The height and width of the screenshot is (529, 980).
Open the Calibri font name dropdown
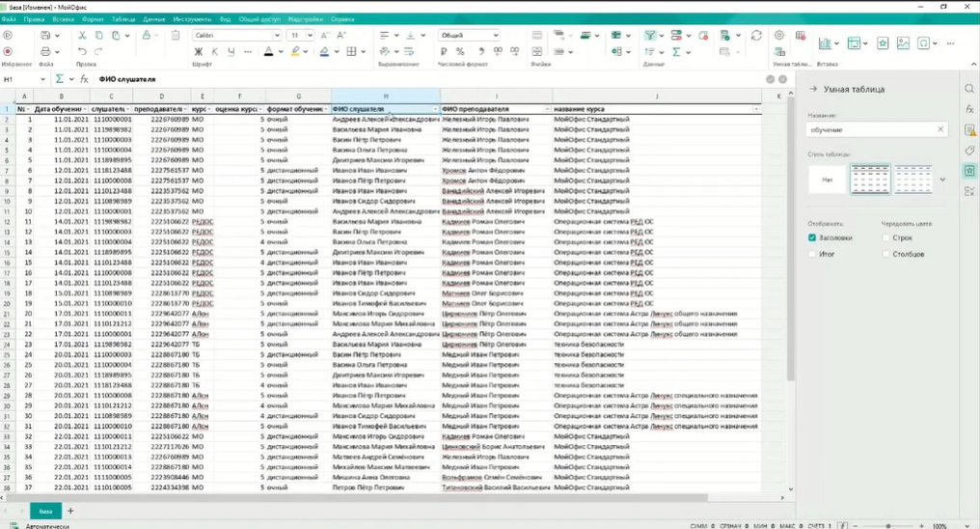[x=277, y=36]
